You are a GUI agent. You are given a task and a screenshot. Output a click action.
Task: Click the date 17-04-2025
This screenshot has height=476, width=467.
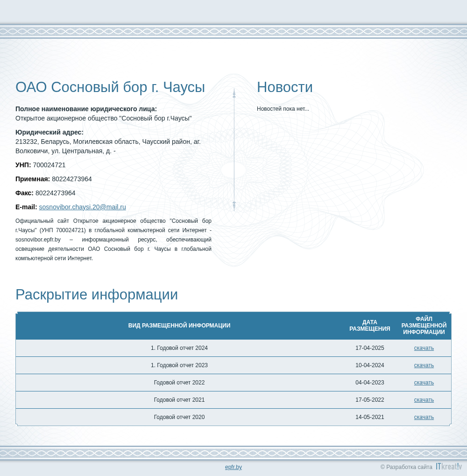(x=369, y=348)
